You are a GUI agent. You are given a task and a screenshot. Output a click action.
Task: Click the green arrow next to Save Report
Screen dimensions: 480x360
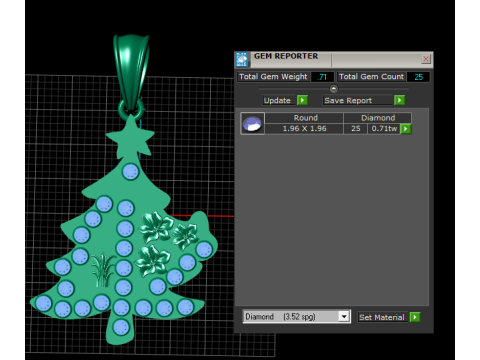(x=399, y=100)
